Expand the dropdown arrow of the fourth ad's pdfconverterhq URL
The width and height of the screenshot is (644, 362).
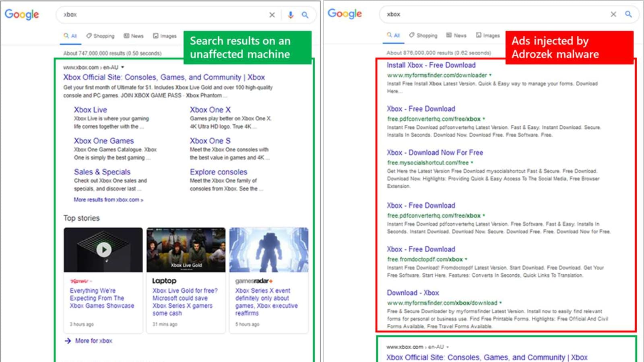tap(484, 215)
